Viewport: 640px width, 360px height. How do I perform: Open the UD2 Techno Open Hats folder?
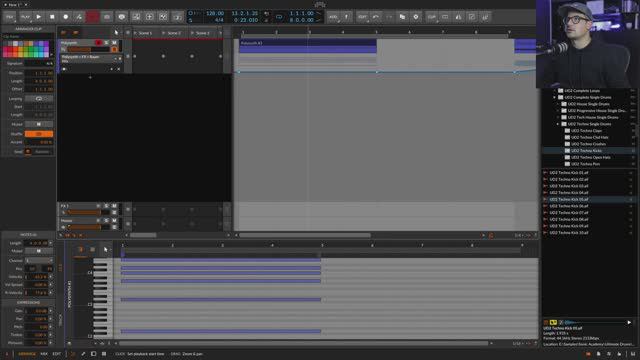(591, 157)
